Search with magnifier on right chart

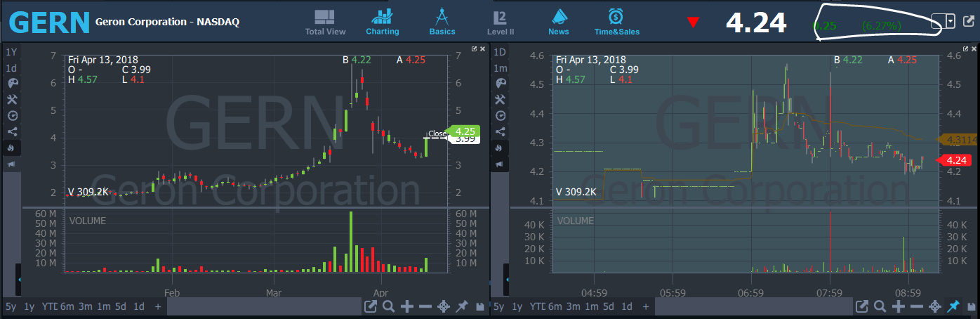pos(880,306)
